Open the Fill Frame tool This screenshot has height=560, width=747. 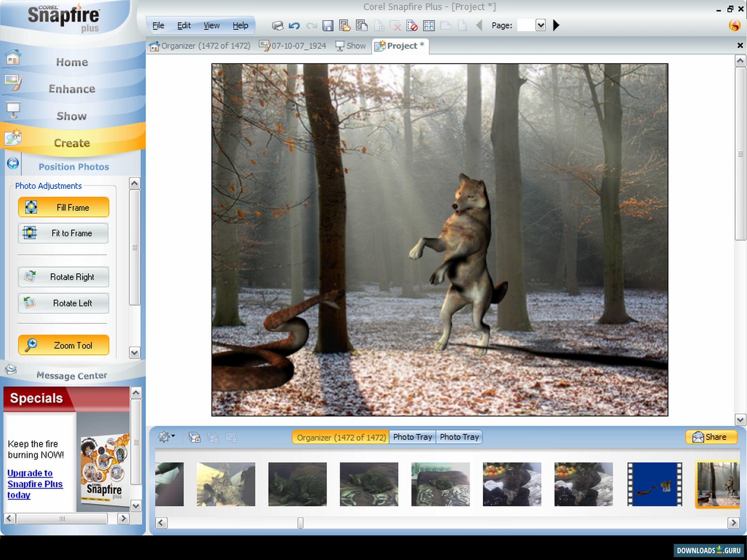click(64, 207)
